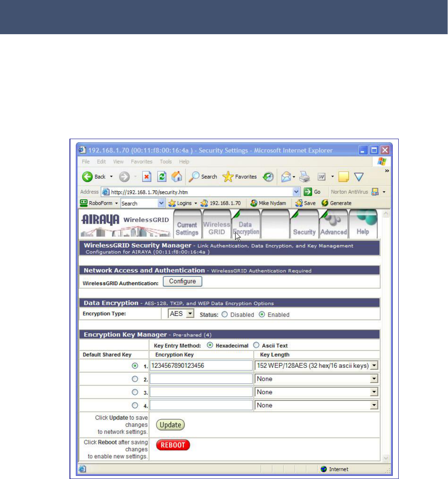448x479 pixels.
Task: Click the Edit with Word icon
Action: (x=322, y=177)
